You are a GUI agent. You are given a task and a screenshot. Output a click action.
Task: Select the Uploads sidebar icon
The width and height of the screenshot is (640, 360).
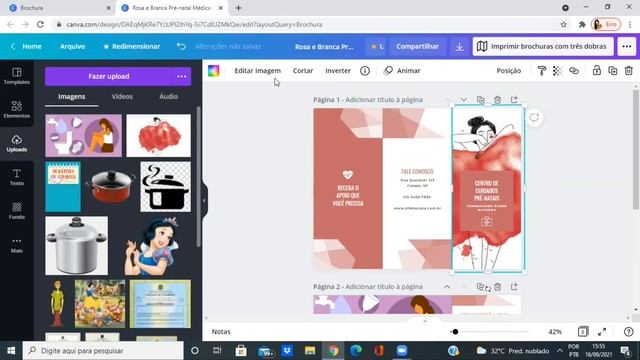tap(17, 143)
